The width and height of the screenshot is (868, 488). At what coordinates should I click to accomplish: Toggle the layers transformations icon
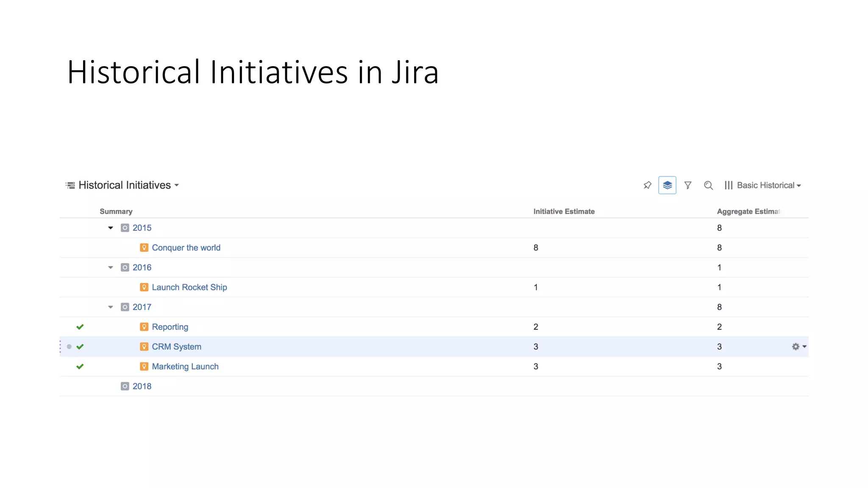[x=667, y=185]
